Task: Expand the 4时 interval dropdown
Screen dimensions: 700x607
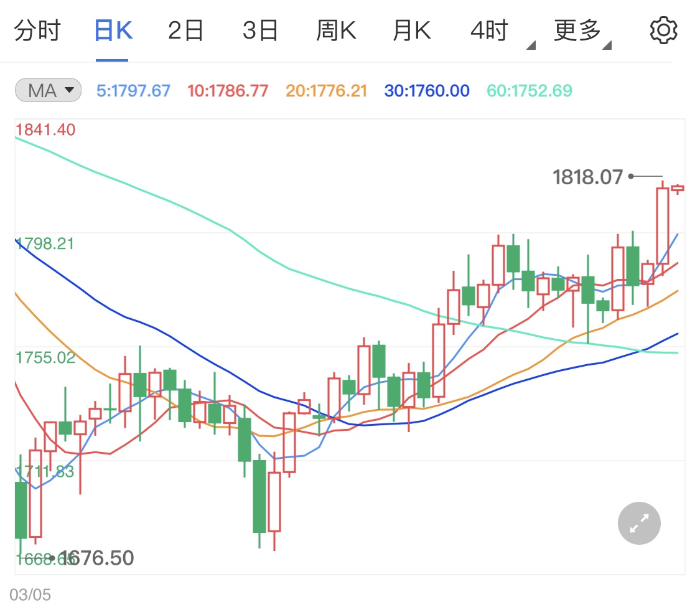Action: pyautogui.click(x=502, y=32)
